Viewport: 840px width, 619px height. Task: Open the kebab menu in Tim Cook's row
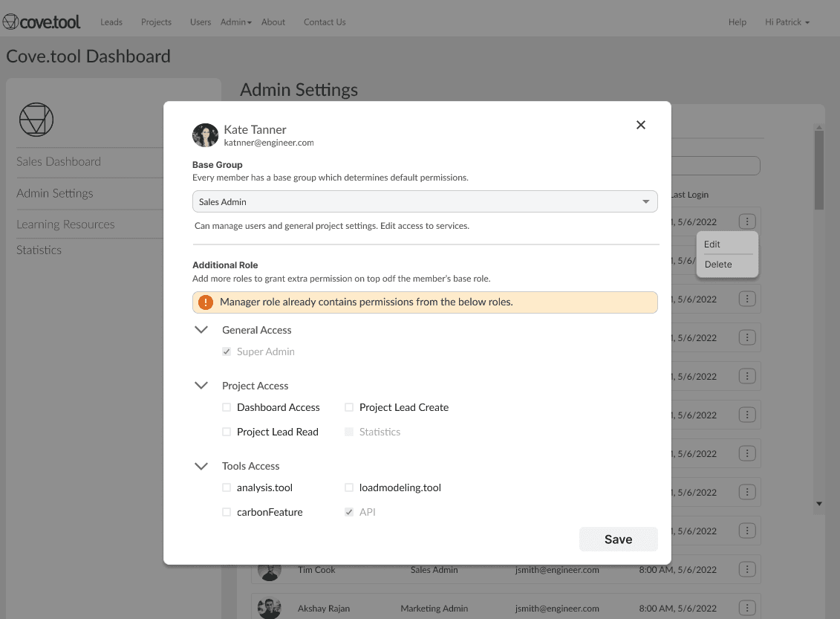[x=746, y=569]
